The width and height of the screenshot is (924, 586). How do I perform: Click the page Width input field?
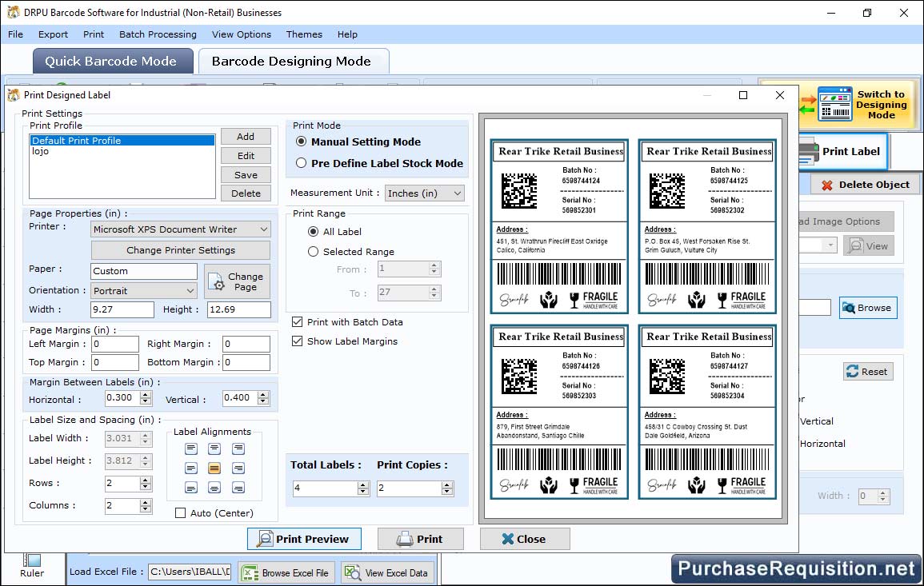tap(122, 309)
